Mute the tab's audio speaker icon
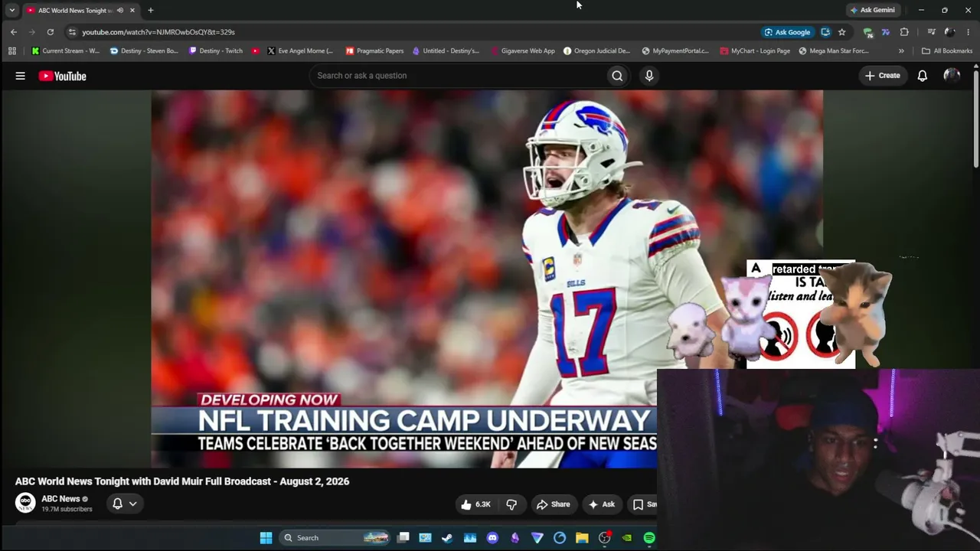980x551 pixels. coord(120,10)
